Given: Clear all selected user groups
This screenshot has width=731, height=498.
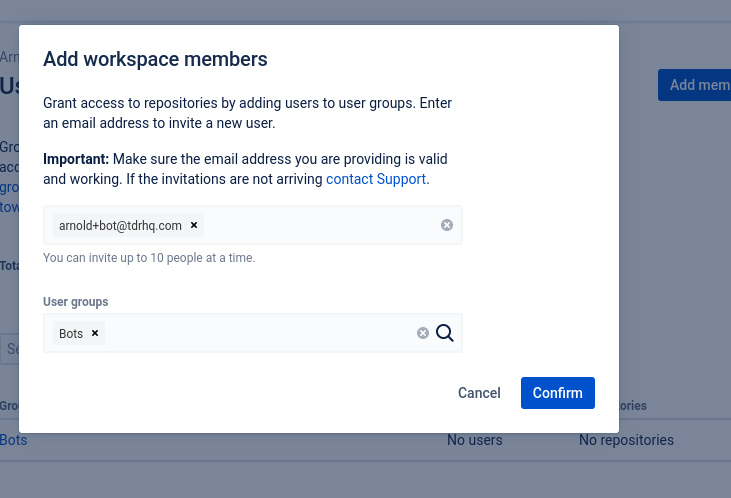Looking at the screenshot, I should click(x=423, y=333).
